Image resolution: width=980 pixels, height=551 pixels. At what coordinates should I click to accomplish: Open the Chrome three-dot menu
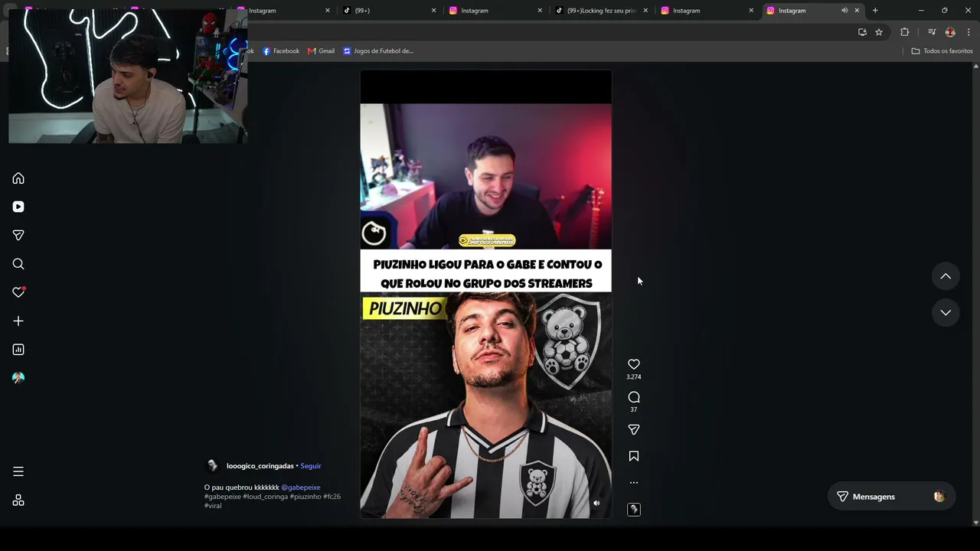click(x=969, y=32)
